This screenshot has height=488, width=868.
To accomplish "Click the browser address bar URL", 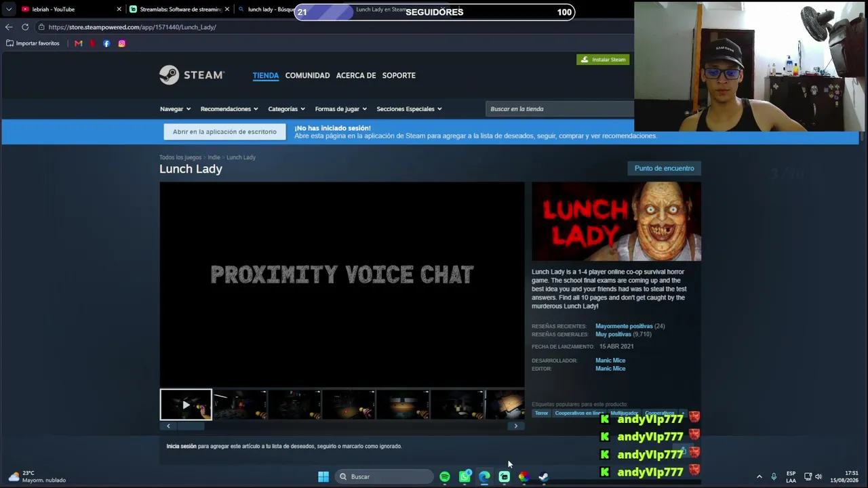I will point(132,27).
